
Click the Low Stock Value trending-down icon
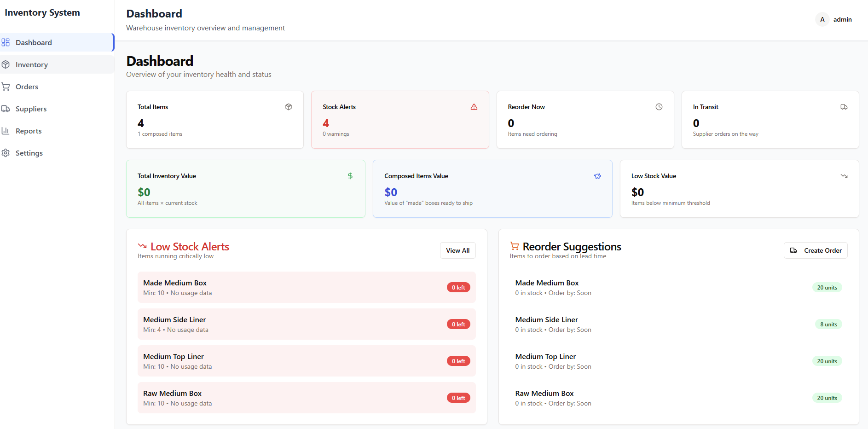pyautogui.click(x=844, y=176)
